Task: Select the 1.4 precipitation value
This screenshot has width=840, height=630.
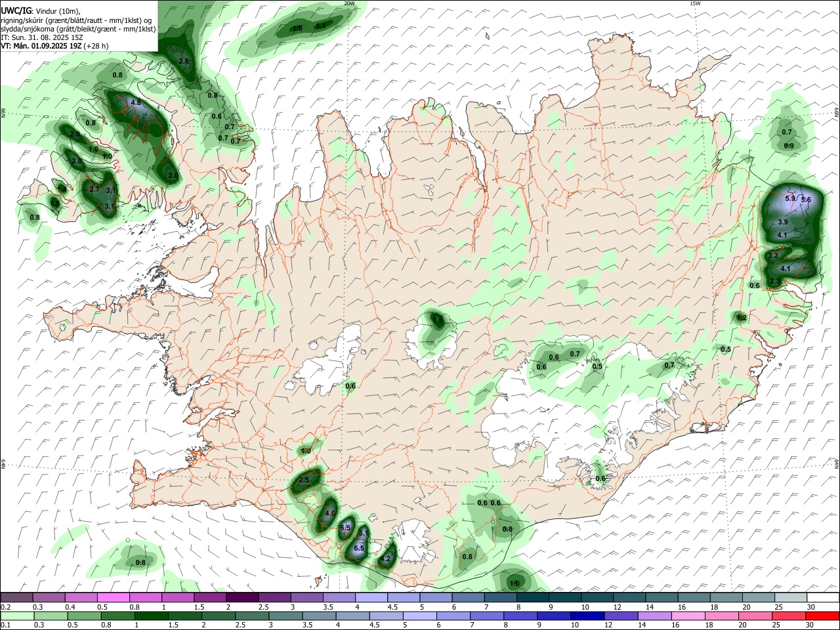Action: pos(61,189)
